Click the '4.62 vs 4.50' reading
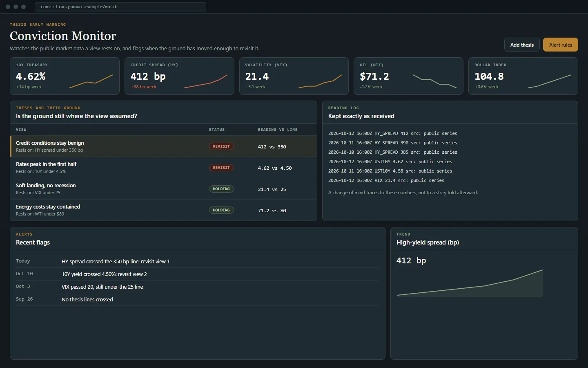Image resolution: width=588 pixels, height=368 pixels. (275, 168)
